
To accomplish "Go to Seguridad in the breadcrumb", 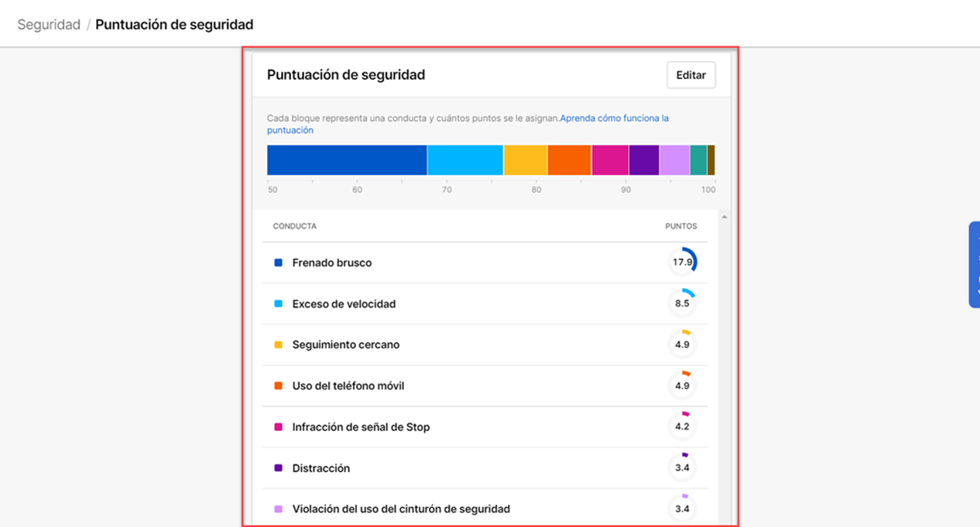I will tap(49, 25).
